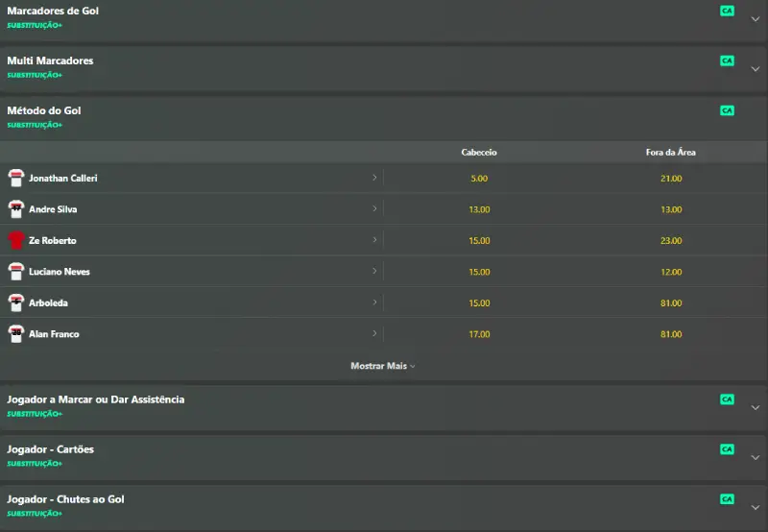Expand the Jogador - Cartões section
This screenshot has height=532, width=768.
point(756,457)
